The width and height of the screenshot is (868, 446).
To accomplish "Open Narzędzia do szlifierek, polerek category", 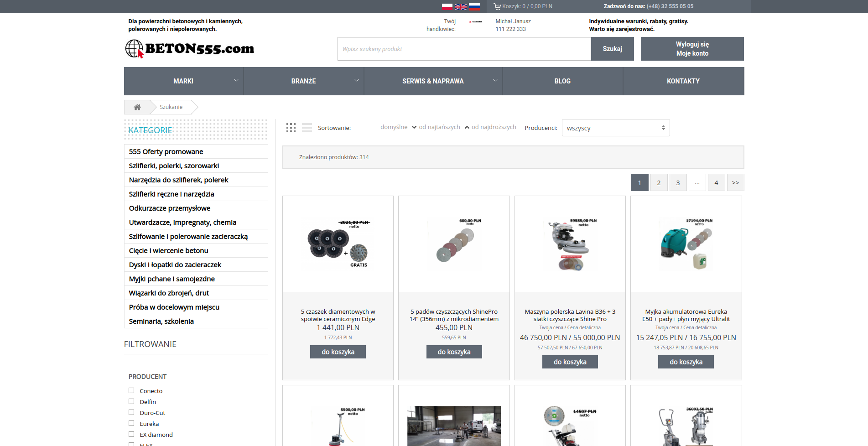I will (196, 180).
